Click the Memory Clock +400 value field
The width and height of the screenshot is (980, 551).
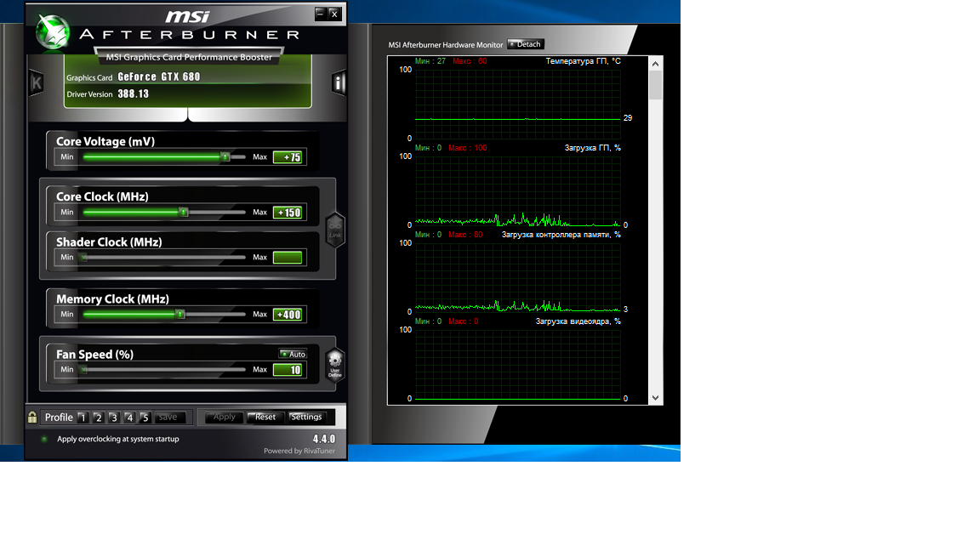288,315
